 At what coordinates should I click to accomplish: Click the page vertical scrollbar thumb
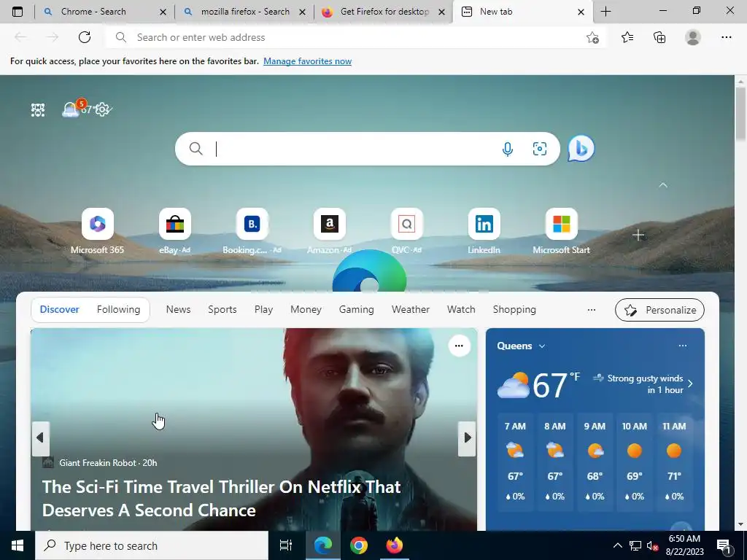[740, 114]
